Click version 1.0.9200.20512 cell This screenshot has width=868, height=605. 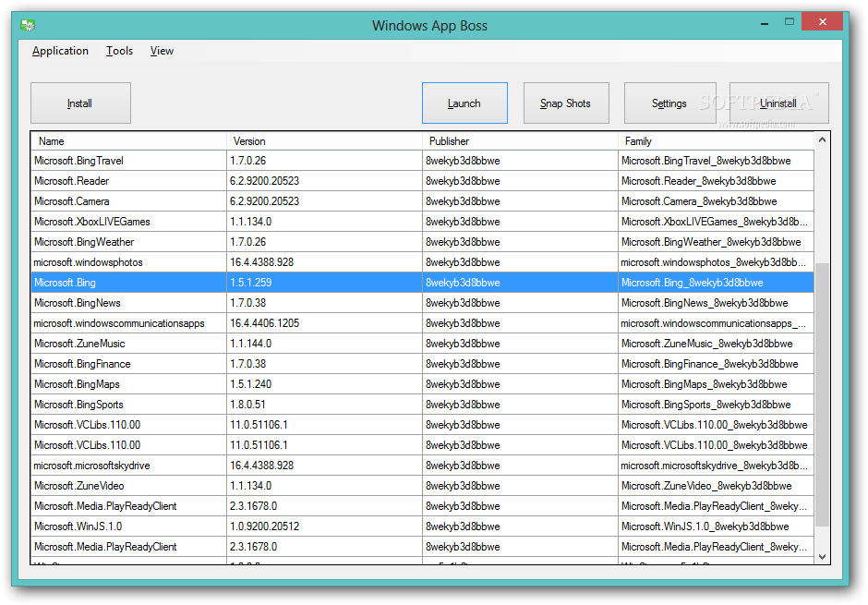click(x=324, y=526)
